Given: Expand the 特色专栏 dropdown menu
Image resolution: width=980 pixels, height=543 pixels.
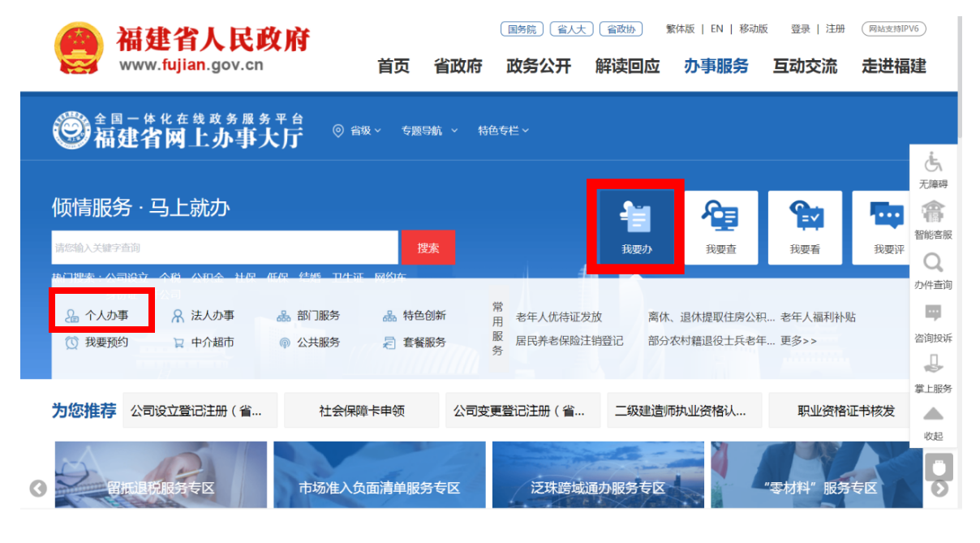Looking at the screenshot, I should pos(503,131).
